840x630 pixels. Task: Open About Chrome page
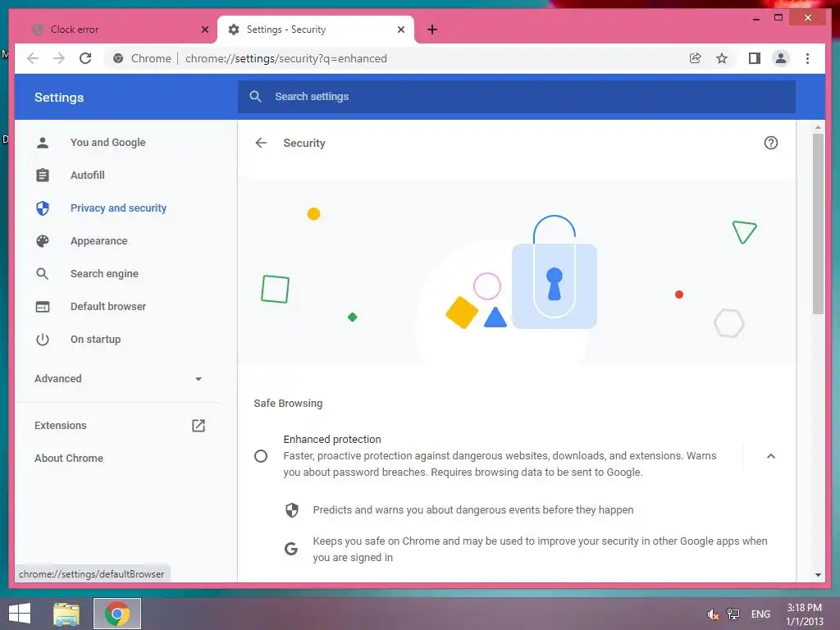click(x=69, y=458)
